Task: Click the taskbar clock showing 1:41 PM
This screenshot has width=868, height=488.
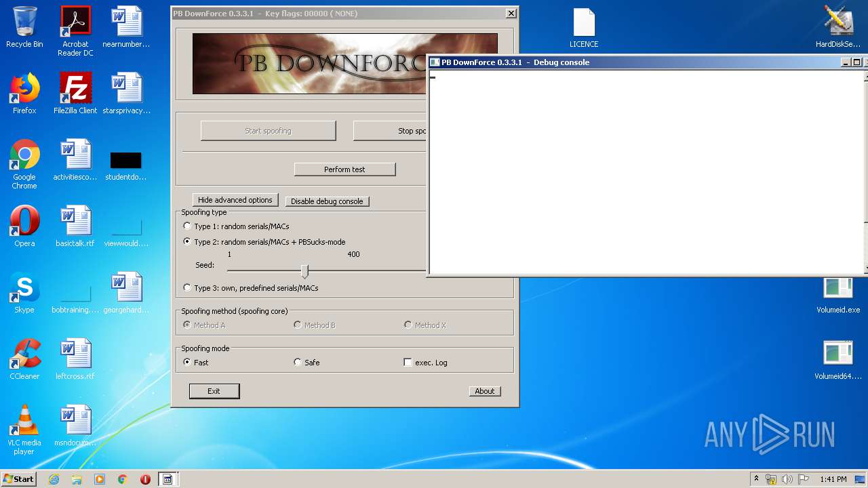Action: 833,479
